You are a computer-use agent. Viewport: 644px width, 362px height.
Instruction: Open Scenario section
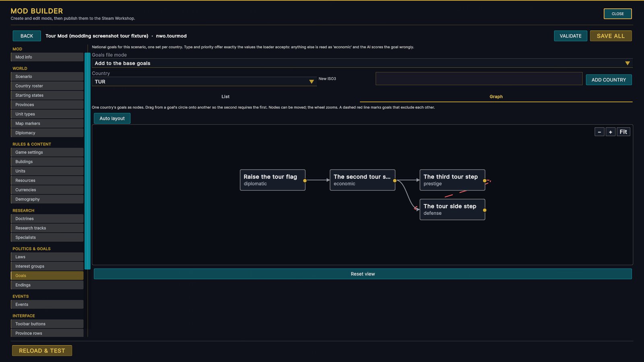[x=47, y=76]
